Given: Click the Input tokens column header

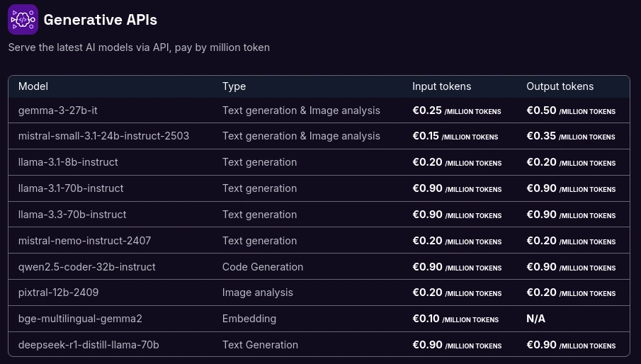Looking at the screenshot, I should tap(441, 86).
